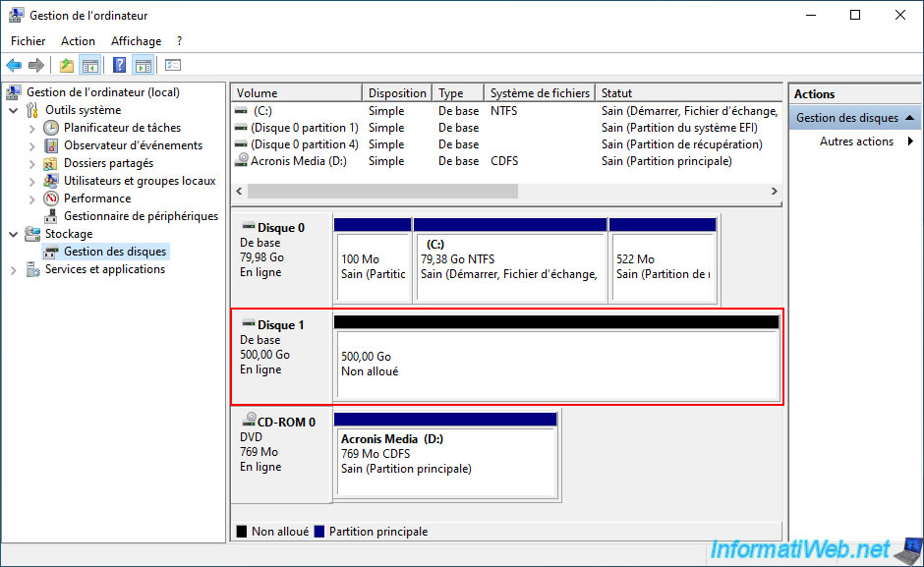Sort by the Système de fichiers column header
This screenshot has height=567, width=924.
540,93
